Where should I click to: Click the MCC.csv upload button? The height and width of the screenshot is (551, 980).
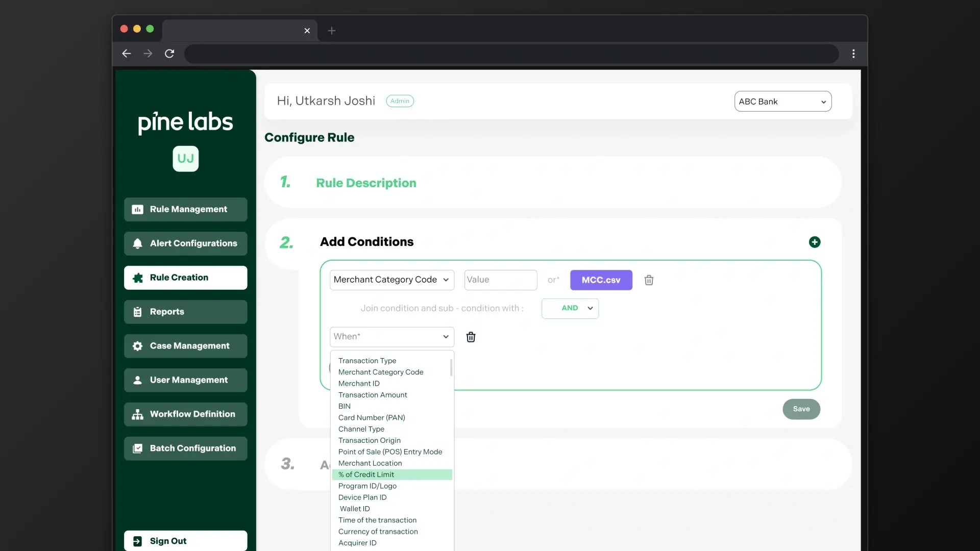point(601,280)
